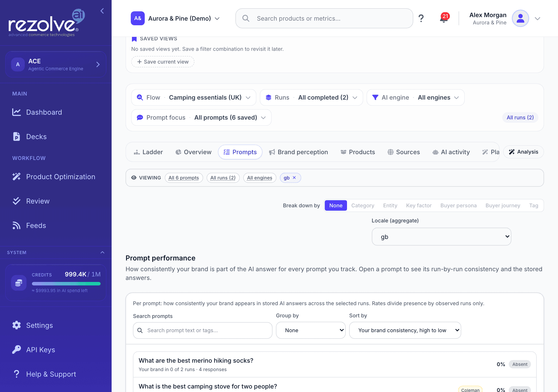Open the Flow Camping essentials dropdown
This screenshot has height=392, width=558.
point(194,97)
